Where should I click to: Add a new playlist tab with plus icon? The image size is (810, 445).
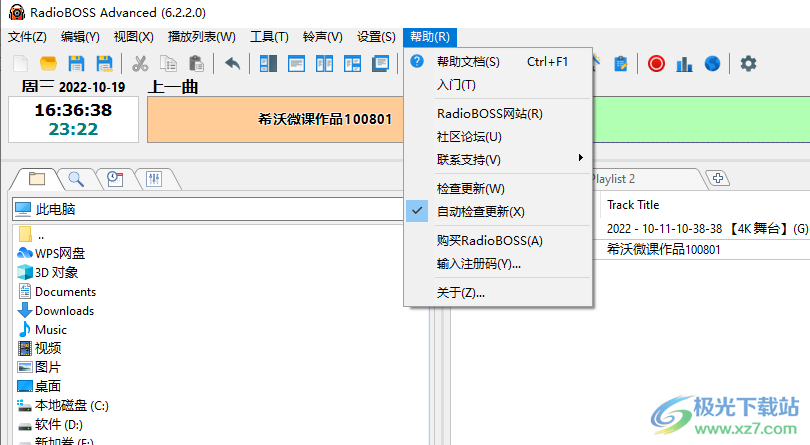click(x=718, y=178)
